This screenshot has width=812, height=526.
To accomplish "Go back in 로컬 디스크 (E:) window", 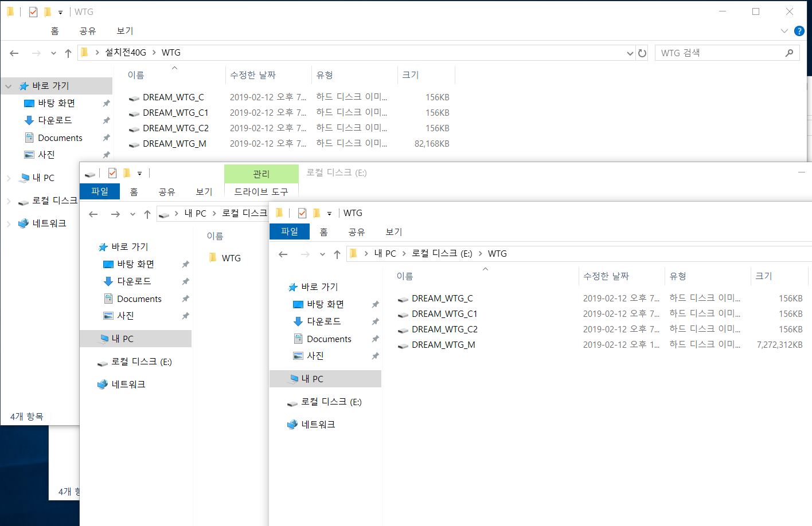I will (x=93, y=214).
